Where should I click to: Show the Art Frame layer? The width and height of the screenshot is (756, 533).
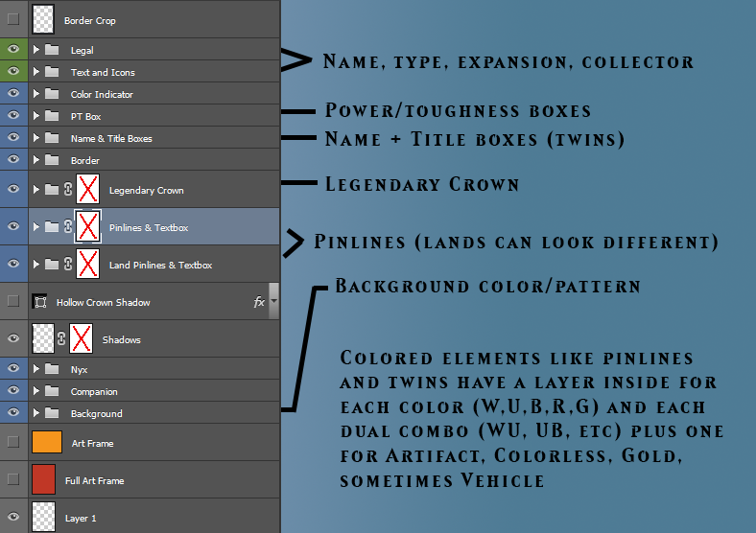pos(13,442)
